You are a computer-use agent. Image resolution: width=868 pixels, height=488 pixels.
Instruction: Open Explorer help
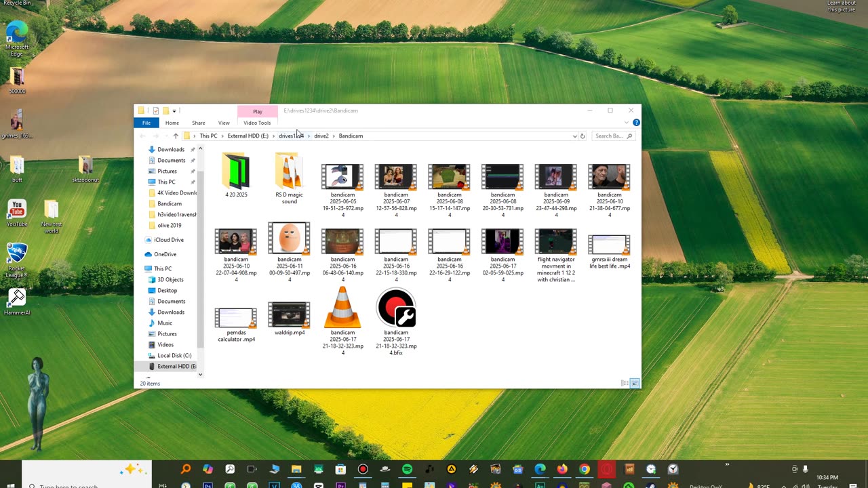click(x=636, y=123)
